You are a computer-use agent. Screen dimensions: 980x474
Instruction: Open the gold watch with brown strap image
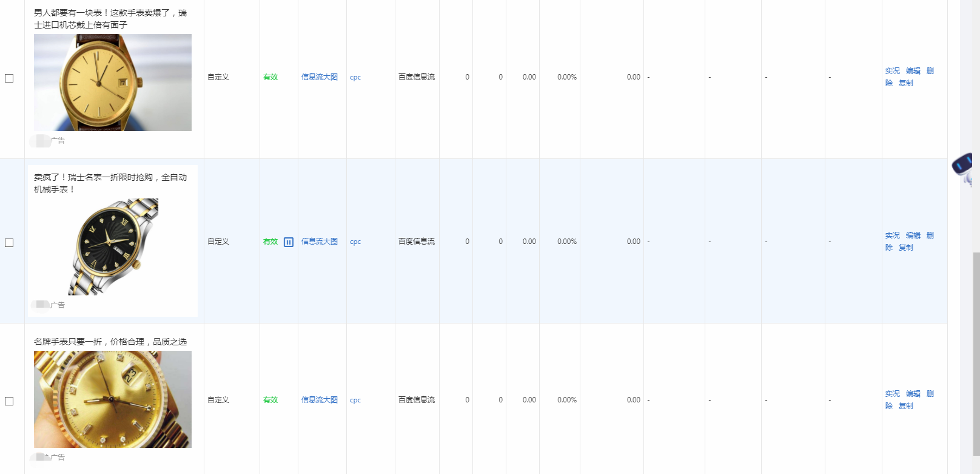click(x=113, y=83)
